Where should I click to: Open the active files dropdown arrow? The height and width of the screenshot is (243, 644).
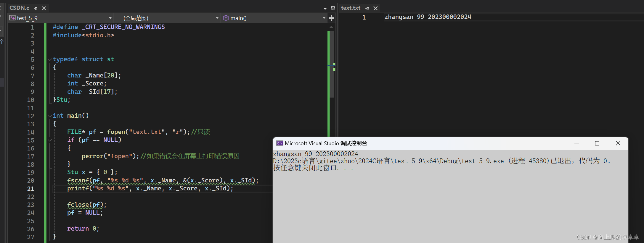coord(325,9)
